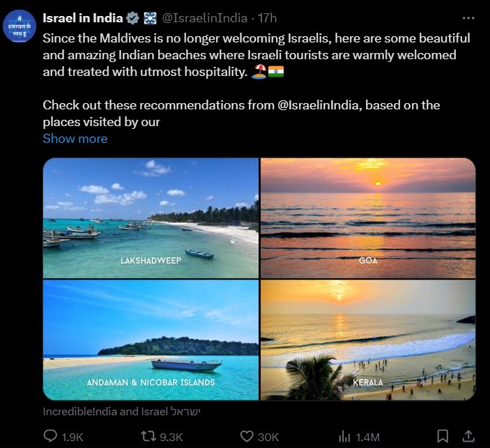490x448 pixels.
Task: Click the Israel flag affiliation badge
Action: pos(150,18)
